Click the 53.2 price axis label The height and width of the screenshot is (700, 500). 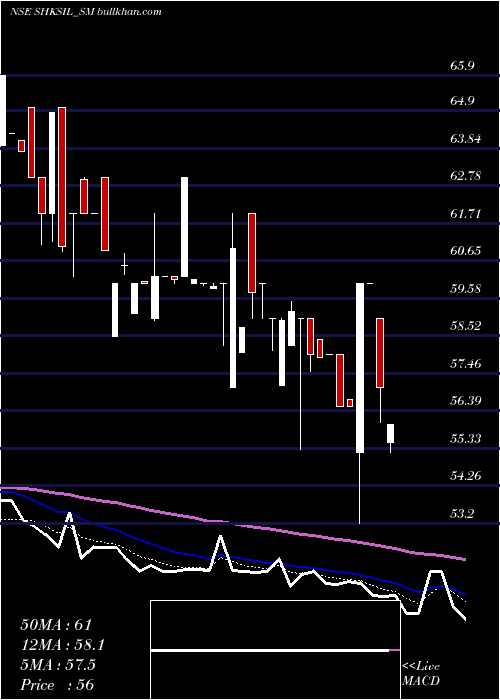[x=462, y=514]
